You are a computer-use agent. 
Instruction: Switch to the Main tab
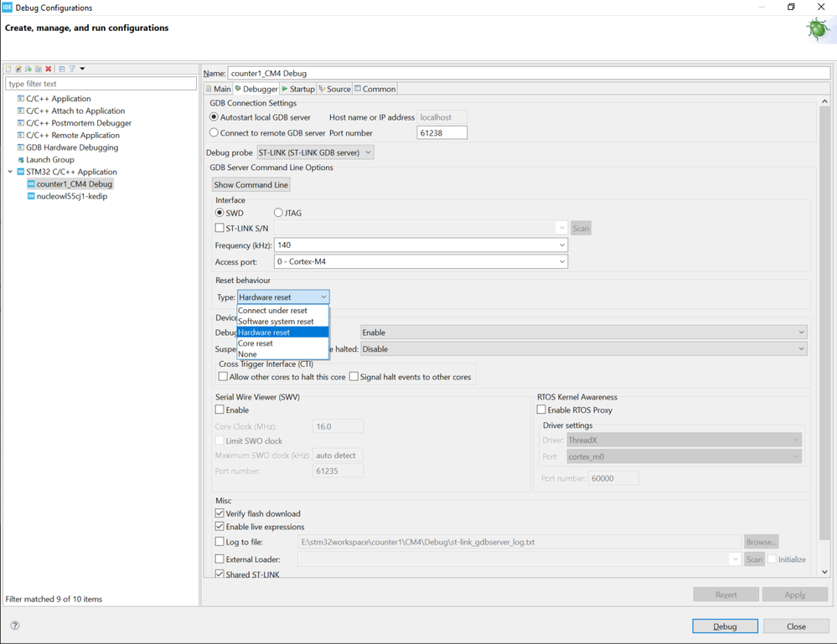point(219,89)
